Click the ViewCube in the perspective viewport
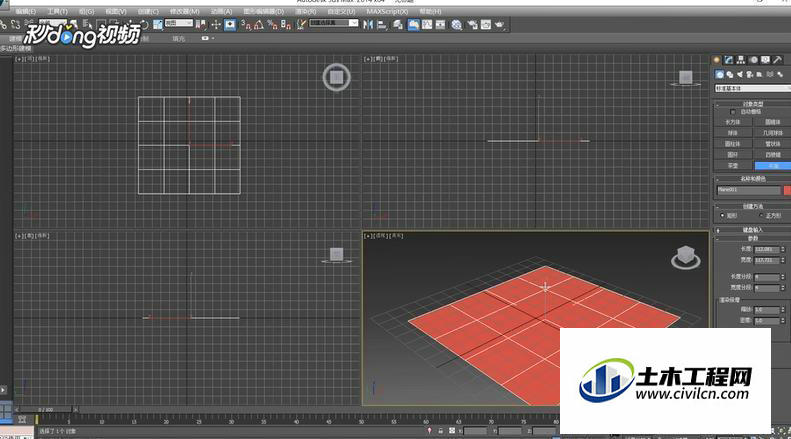Image resolution: width=791 pixels, height=439 pixels. tap(686, 256)
